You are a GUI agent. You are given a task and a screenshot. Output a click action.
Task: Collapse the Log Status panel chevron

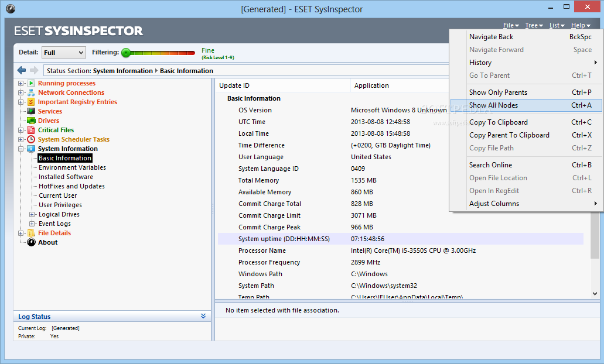pos(203,316)
